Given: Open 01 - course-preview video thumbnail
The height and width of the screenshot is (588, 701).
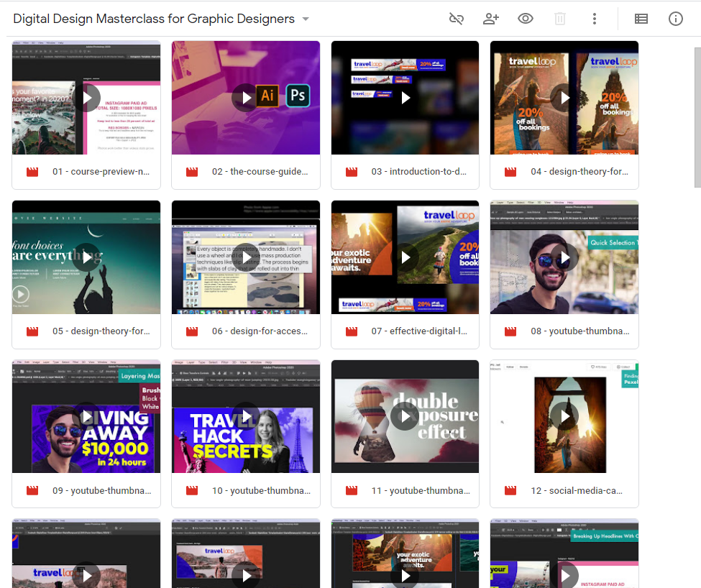Looking at the screenshot, I should [86, 98].
